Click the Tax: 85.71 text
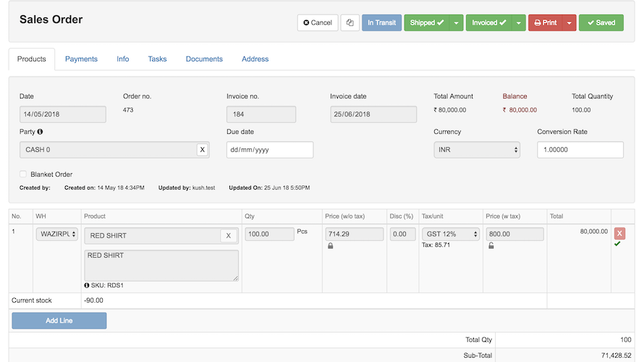This screenshot has height=362, width=644. [436, 245]
